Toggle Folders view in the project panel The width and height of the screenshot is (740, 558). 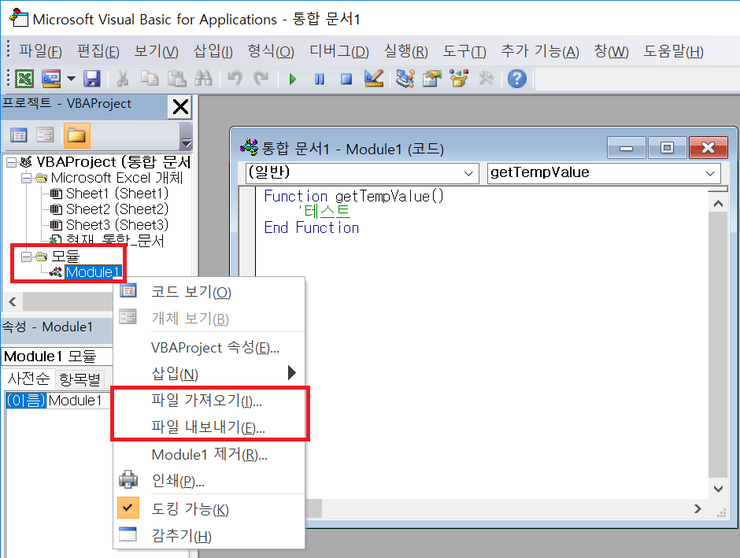[x=77, y=135]
